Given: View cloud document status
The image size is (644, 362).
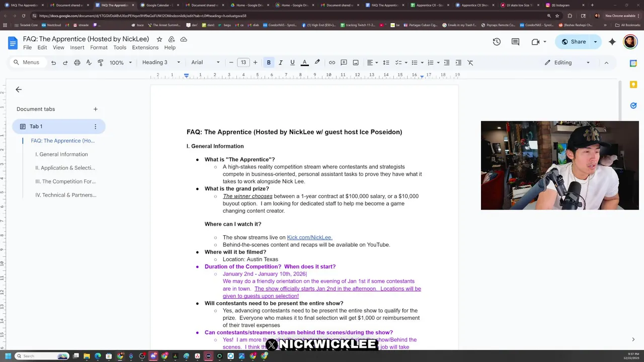Looking at the screenshot, I should tap(184, 39).
